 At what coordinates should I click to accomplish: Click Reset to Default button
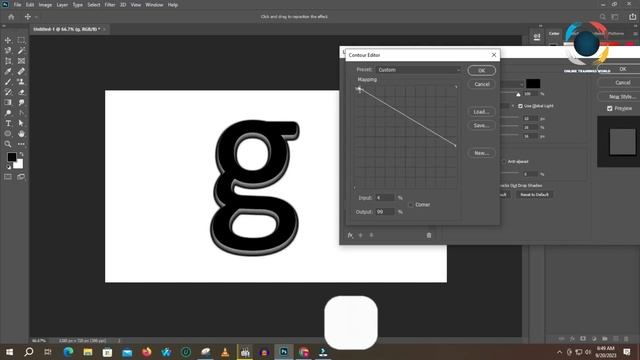[534, 195]
